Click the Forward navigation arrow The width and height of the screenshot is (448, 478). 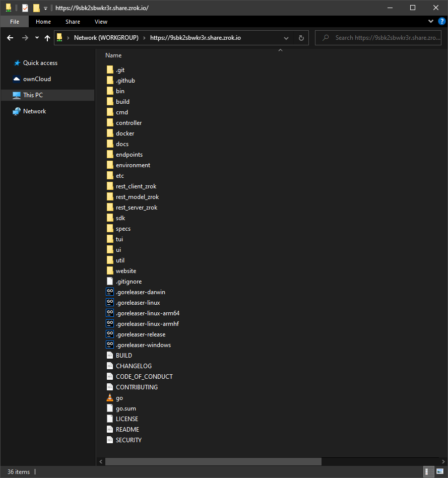point(25,38)
